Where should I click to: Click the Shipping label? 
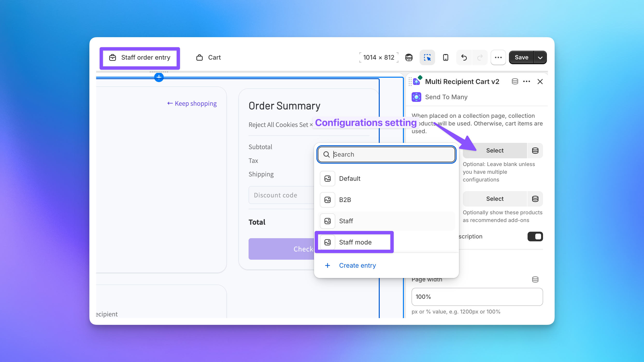(x=261, y=174)
